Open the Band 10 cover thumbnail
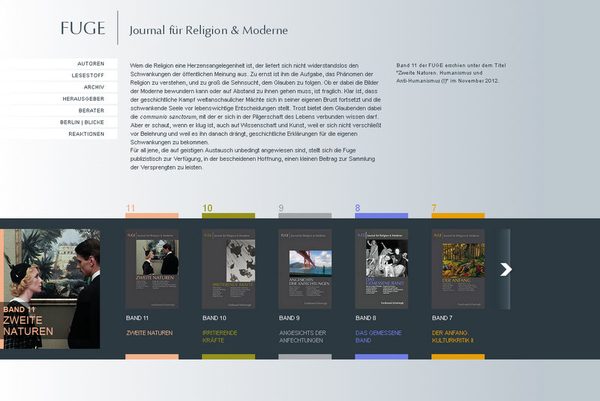This screenshot has width=600, height=401. pyautogui.click(x=228, y=269)
